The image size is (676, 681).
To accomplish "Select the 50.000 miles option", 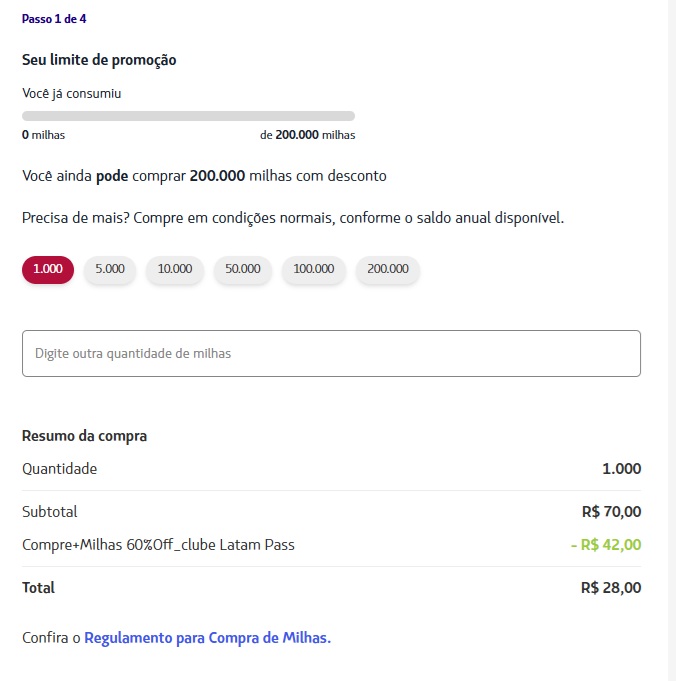I will tap(243, 269).
